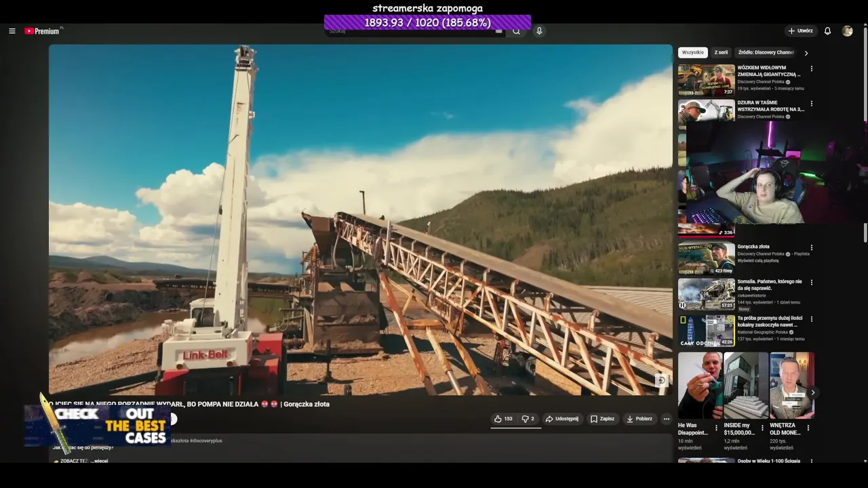Open WÓZKIEM WIDŁOWYM video thumbnail
This screenshot has width=868, height=488.
point(706,80)
